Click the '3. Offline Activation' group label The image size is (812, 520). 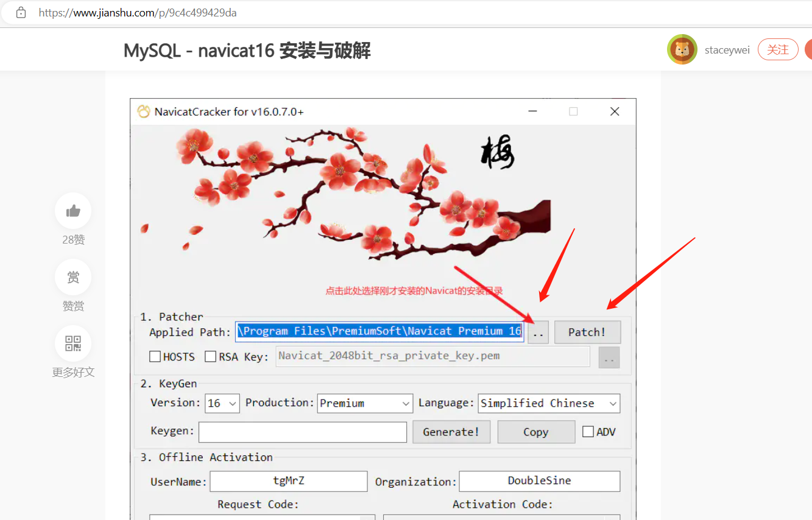207,457
